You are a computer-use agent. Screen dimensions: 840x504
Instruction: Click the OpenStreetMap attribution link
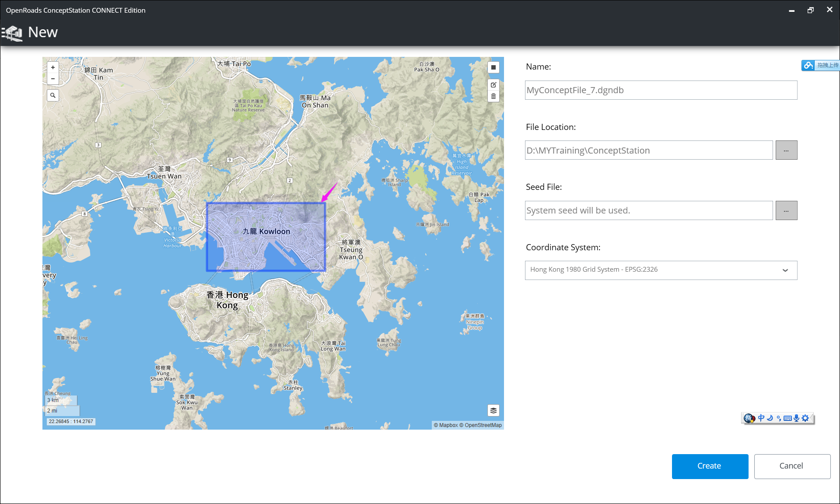tap(480, 425)
